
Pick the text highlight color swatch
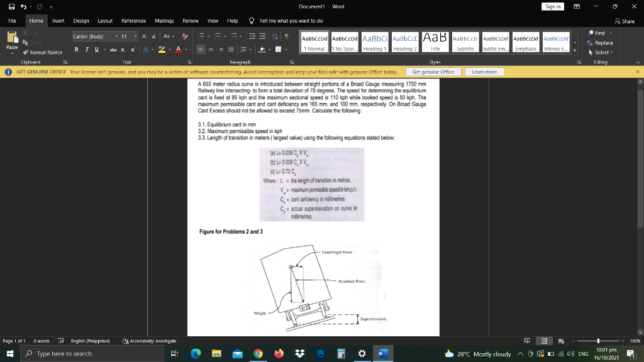pyautogui.click(x=162, y=50)
